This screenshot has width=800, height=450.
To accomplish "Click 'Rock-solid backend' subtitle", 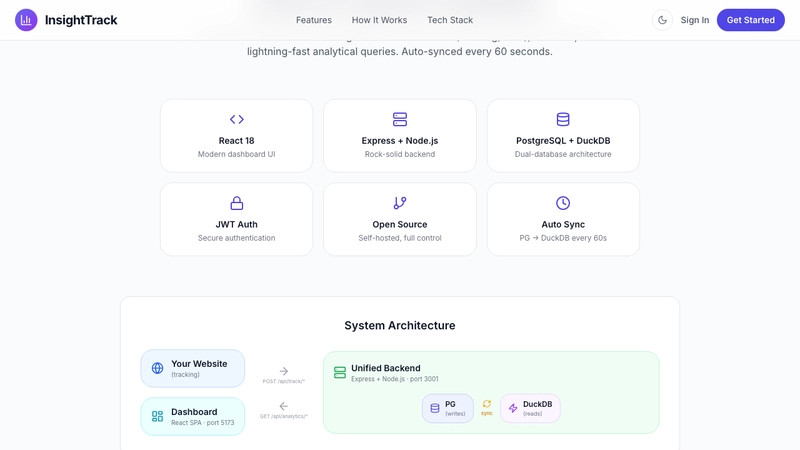I will coord(400,154).
